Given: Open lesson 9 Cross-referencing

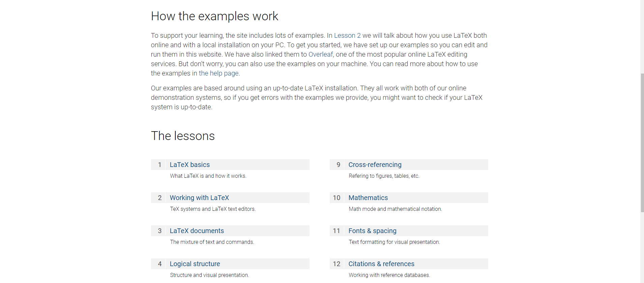Looking at the screenshot, I should coord(375,165).
